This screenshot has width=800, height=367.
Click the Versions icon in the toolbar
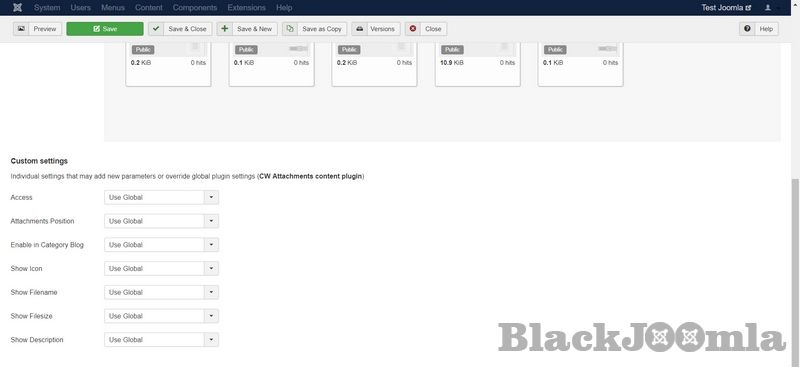coord(359,29)
